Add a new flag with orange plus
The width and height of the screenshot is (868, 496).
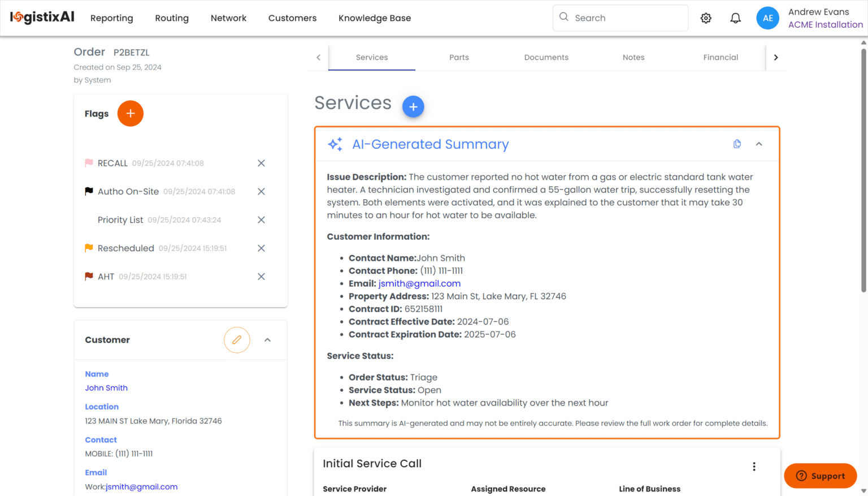130,114
